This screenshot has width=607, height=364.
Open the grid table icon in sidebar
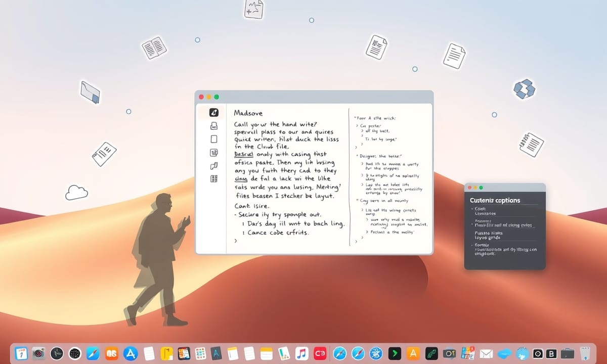[x=213, y=178]
